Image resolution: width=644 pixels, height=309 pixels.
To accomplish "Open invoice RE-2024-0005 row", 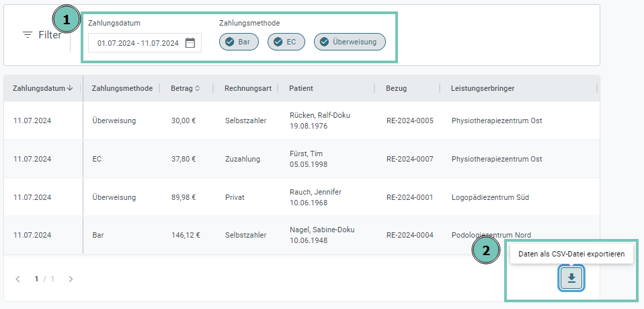I will [409, 121].
